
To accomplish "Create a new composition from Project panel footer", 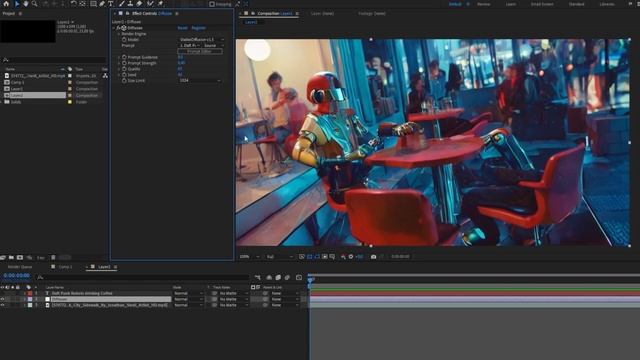I will [20, 258].
